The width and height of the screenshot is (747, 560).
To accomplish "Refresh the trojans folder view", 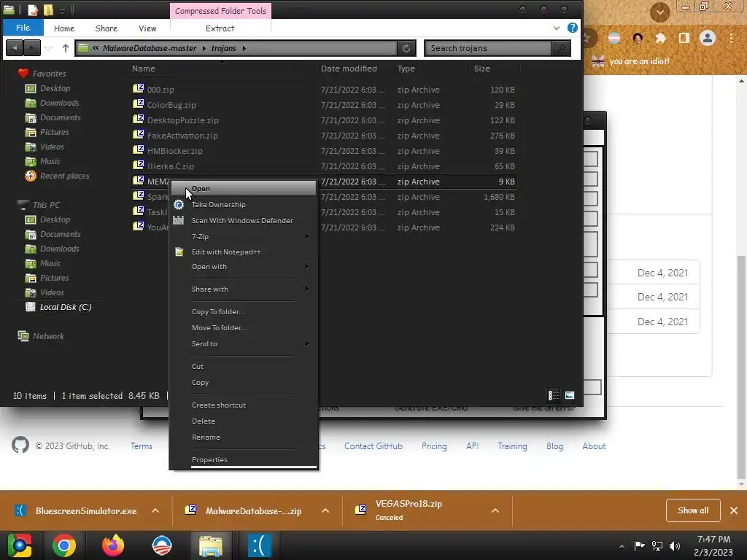I will pyautogui.click(x=406, y=48).
